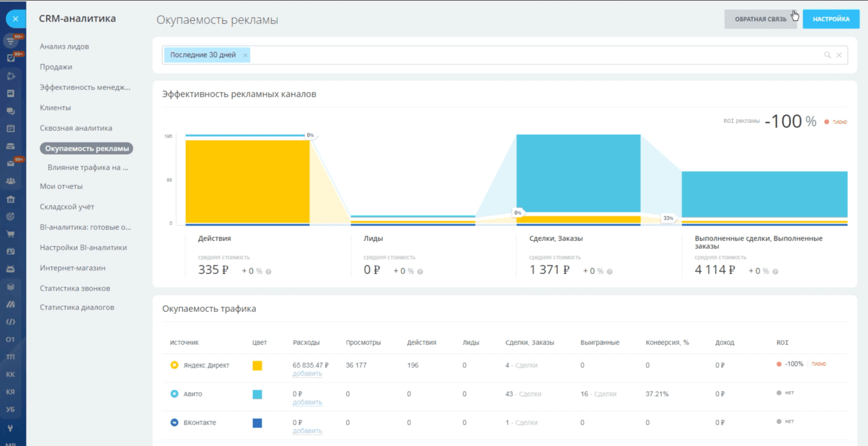Expand the Сквозная аналитика section
The height and width of the screenshot is (446, 868).
[76, 128]
